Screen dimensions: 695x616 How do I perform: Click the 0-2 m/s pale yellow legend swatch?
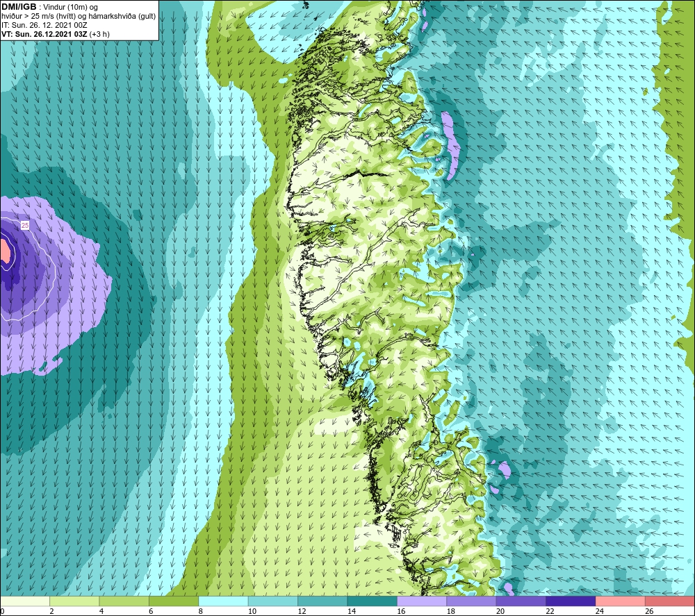25,601
